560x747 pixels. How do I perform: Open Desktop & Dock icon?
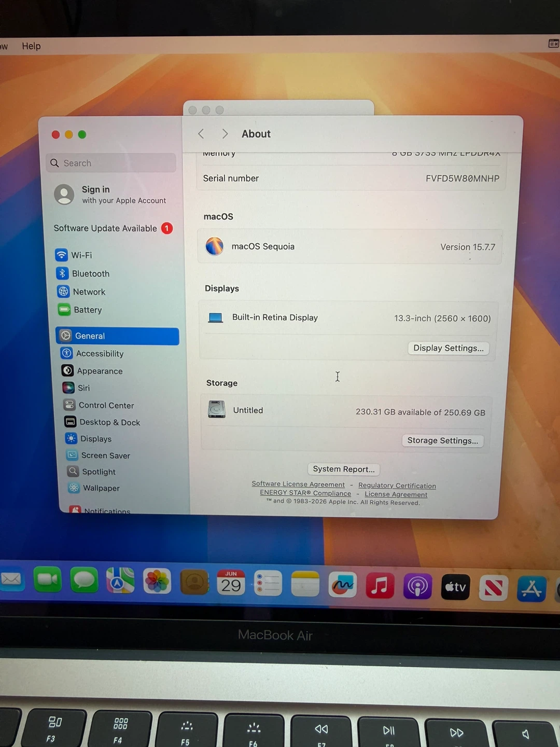coord(71,422)
